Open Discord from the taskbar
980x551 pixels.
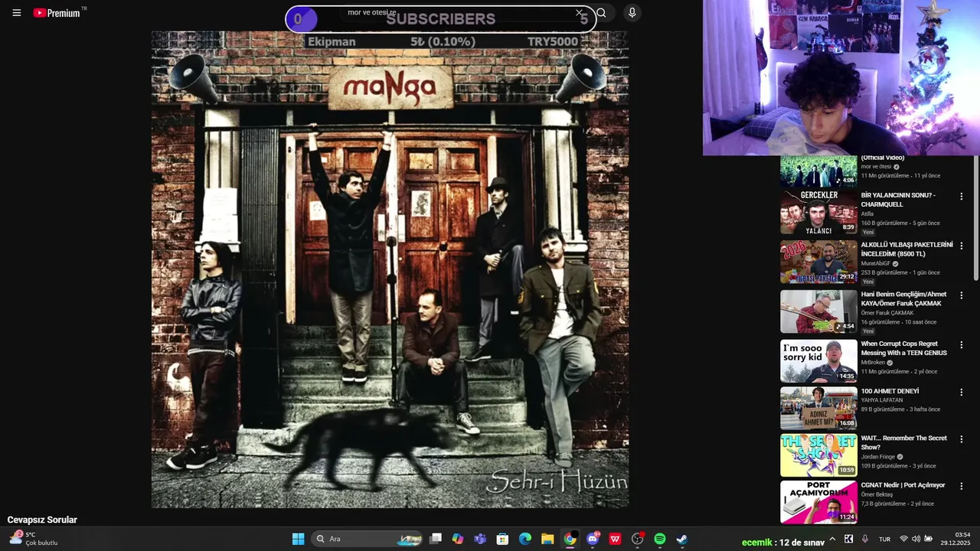(593, 539)
